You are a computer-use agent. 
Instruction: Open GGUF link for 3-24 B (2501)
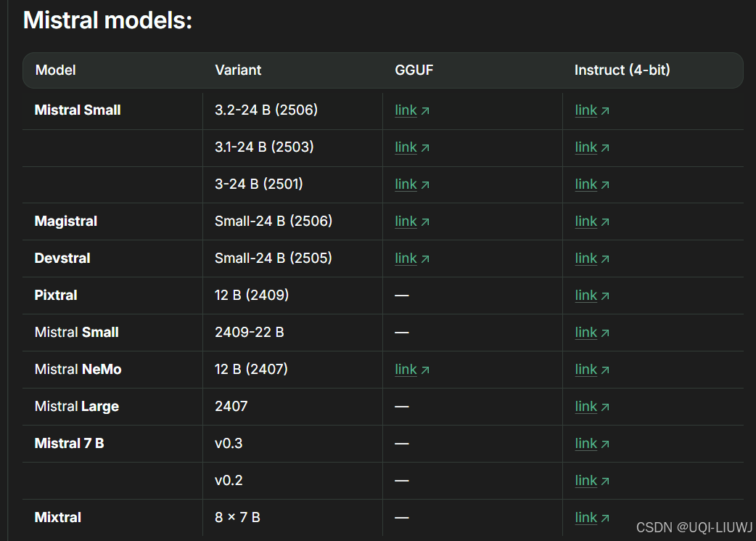(412, 184)
